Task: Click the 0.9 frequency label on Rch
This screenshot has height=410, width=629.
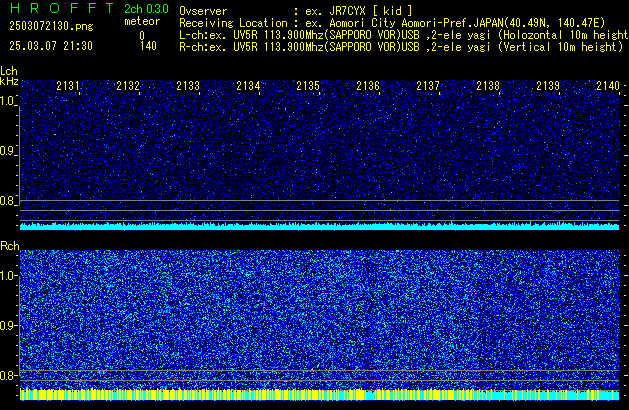Action: (8, 325)
